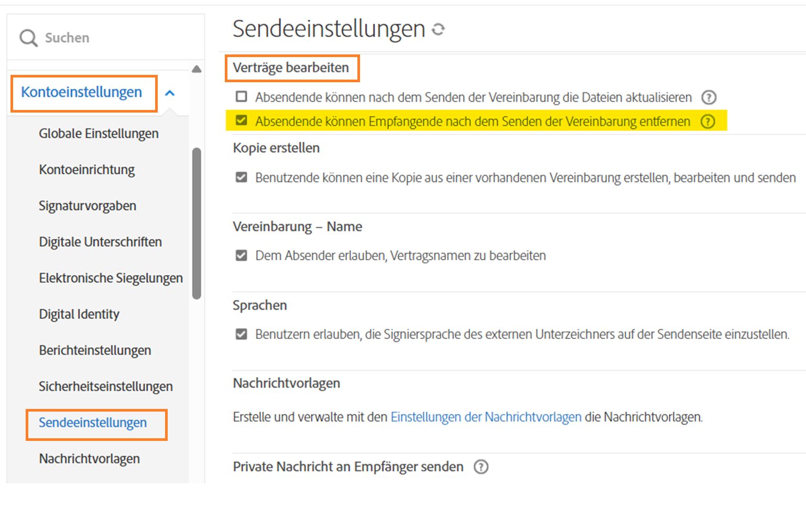Uncheck allowing users to create agreement copies
This screenshot has height=532, width=806.
[241, 177]
